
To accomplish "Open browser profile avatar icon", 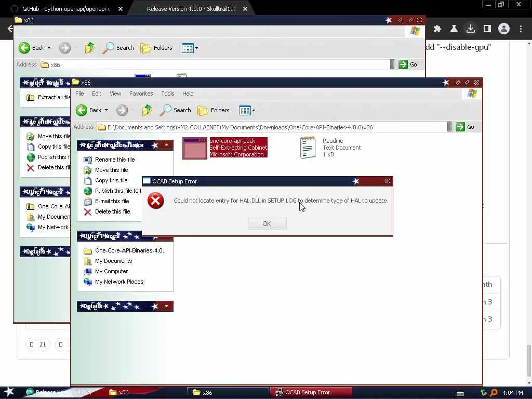I will (504, 29).
